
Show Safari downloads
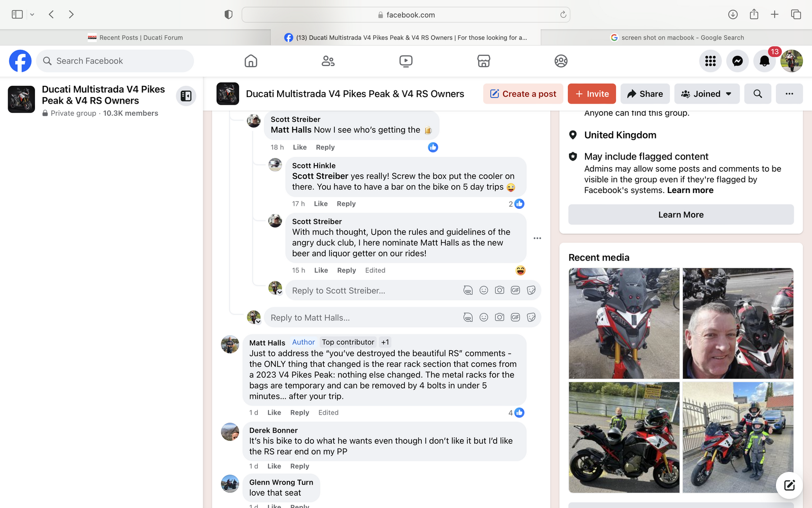point(733,15)
